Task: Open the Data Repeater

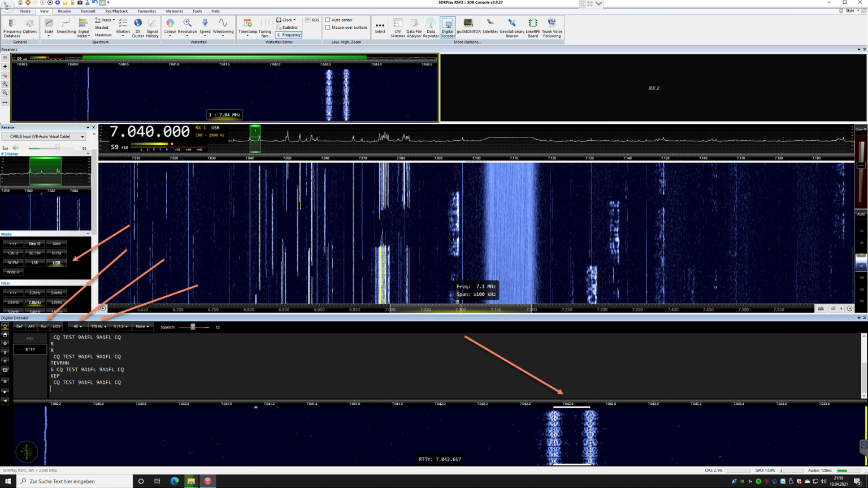Action: click(431, 28)
